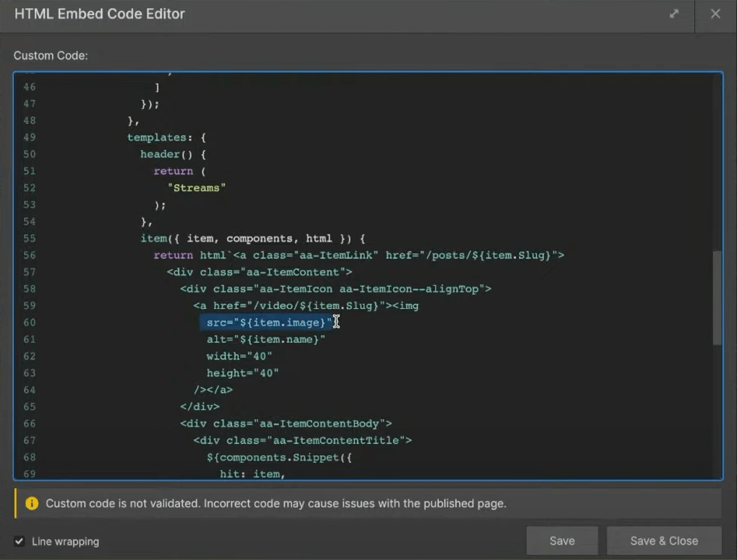
Task: Click the HTML Embed Code Editor title
Action: [x=100, y=13]
